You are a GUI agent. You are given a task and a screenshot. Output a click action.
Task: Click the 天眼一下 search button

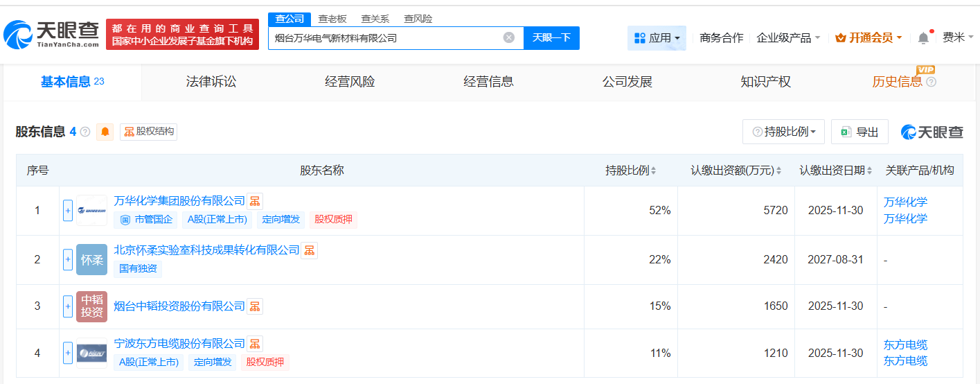coord(551,37)
